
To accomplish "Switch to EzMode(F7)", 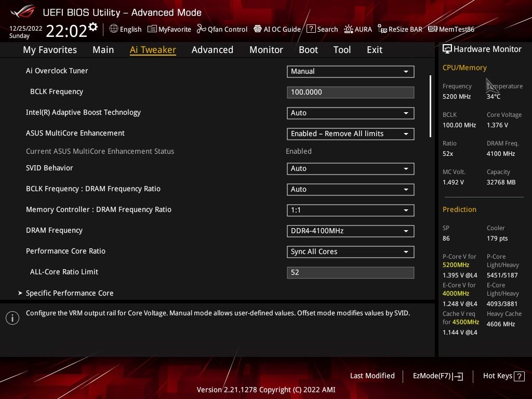I will (x=437, y=376).
